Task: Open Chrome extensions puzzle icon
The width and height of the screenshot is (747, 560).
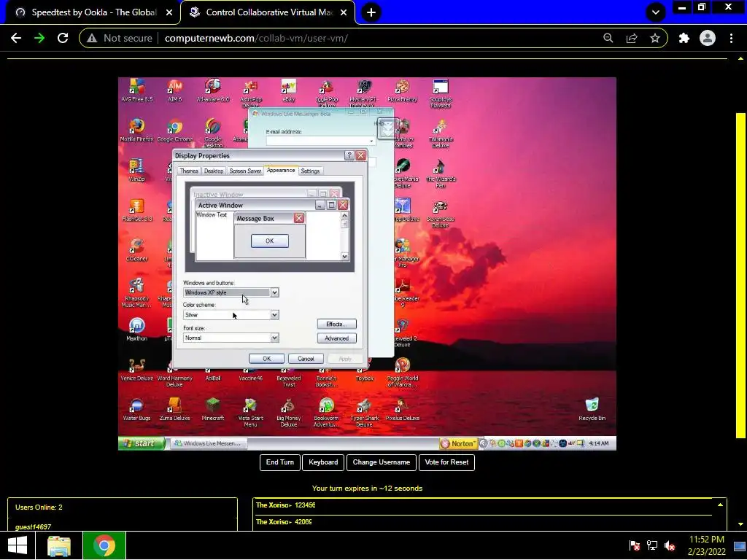Action: (684, 38)
